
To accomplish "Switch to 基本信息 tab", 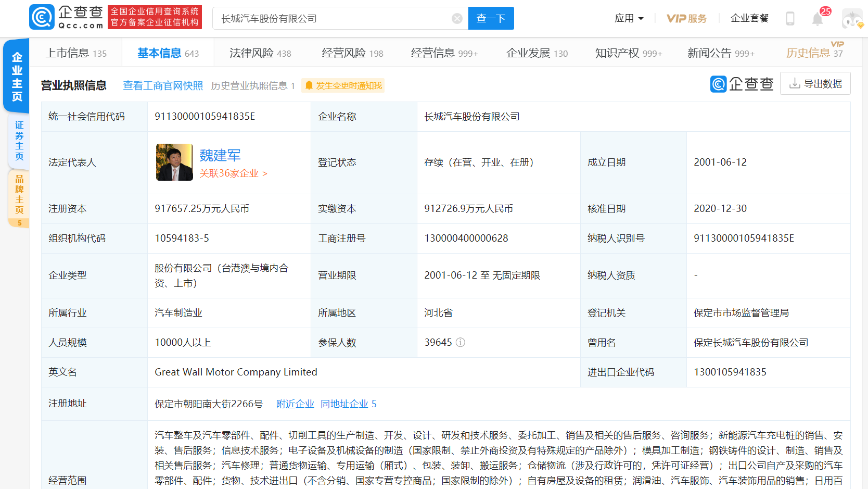I will point(168,53).
